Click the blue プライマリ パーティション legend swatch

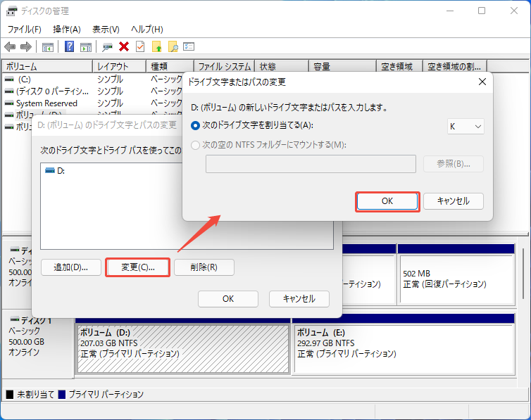(62, 394)
